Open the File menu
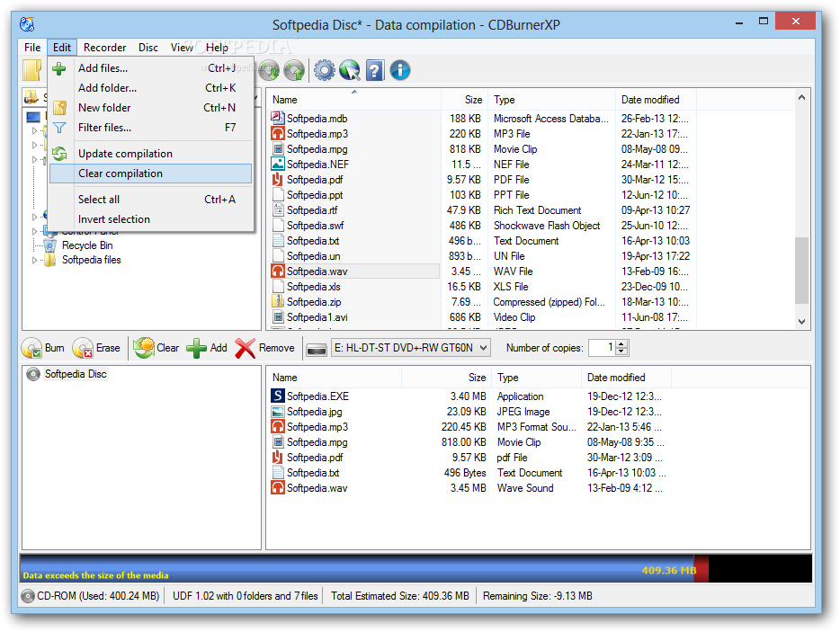This screenshot has height=632, width=840. [32, 47]
